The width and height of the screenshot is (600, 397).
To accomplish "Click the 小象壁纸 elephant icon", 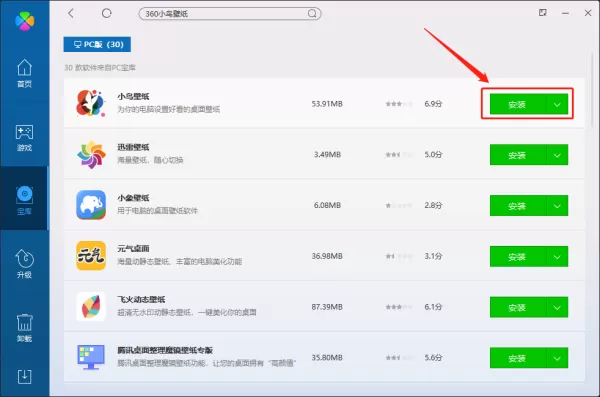I will [91, 205].
